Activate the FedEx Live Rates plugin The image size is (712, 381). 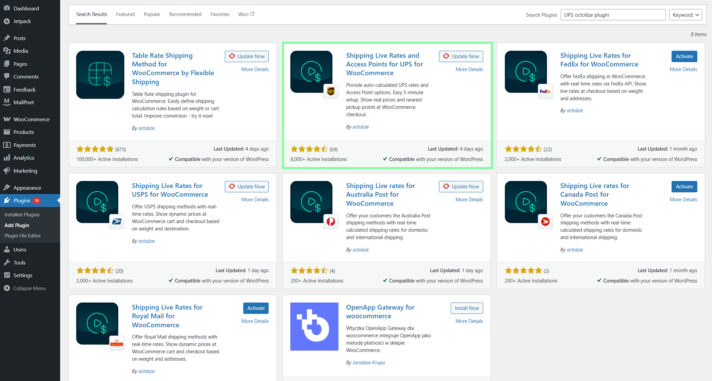click(x=684, y=56)
